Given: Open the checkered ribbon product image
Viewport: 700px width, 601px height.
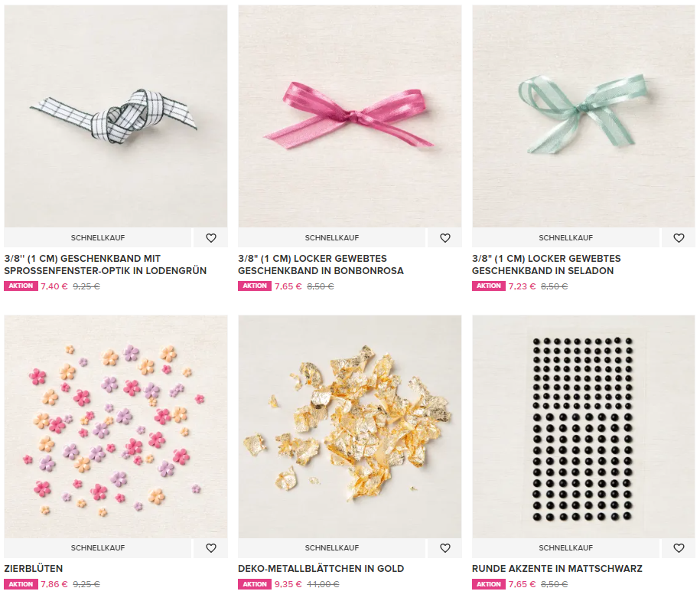Looking at the screenshot, I should pos(116,116).
